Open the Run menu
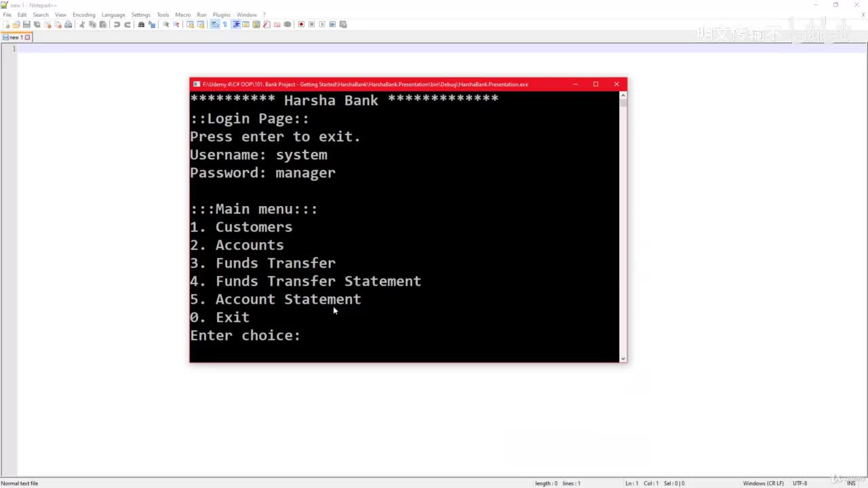This screenshot has height=488, width=868. click(201, 14)
